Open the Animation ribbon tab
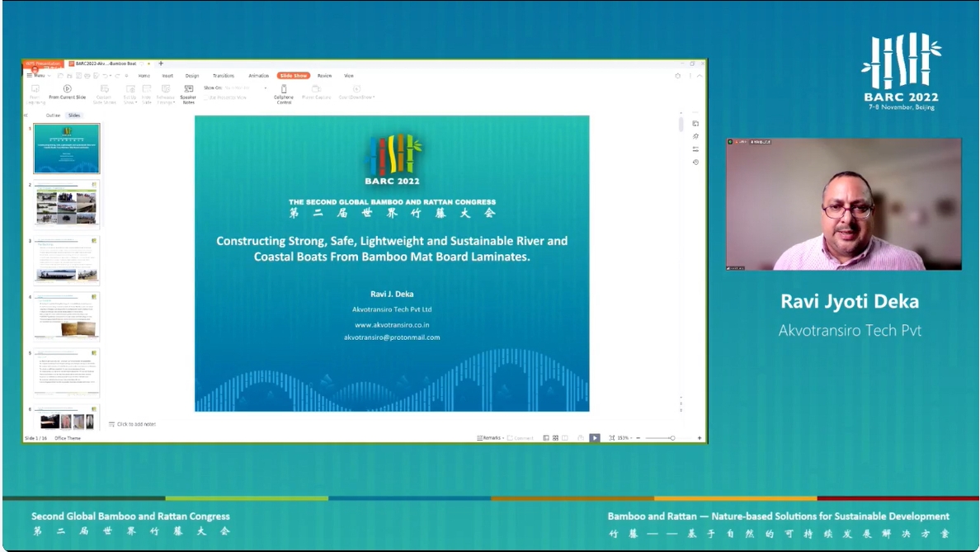This screenshot has width=980, height=552. click(x=258, y=76)
